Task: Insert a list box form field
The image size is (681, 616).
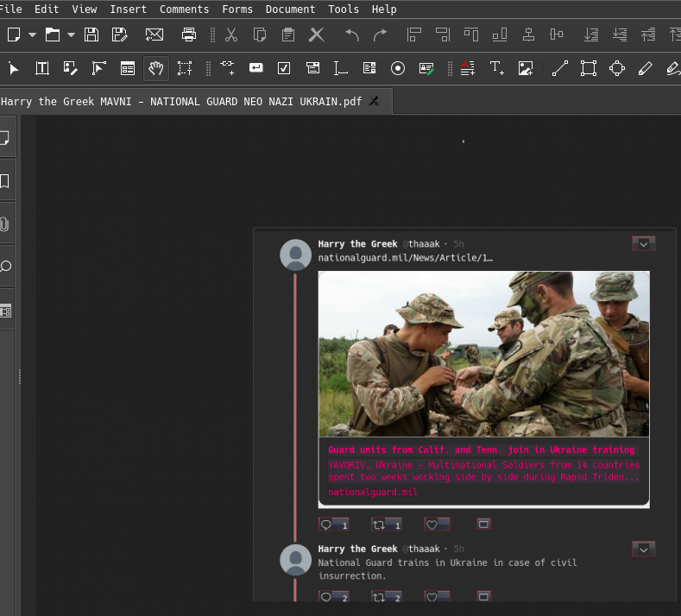Action: click(369, 68)
